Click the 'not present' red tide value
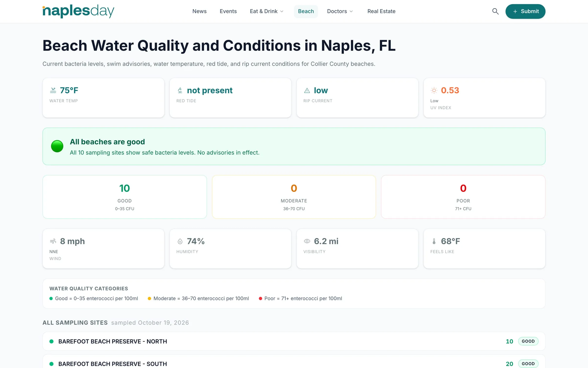 (x=210, y=90)
